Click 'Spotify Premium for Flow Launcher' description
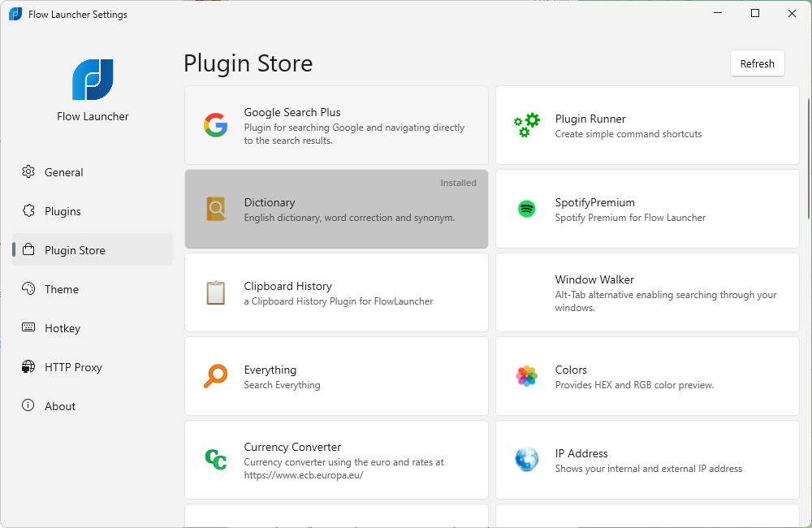This screenshot has width=812, height=528. pyautogui.click(x=630, y=218)
